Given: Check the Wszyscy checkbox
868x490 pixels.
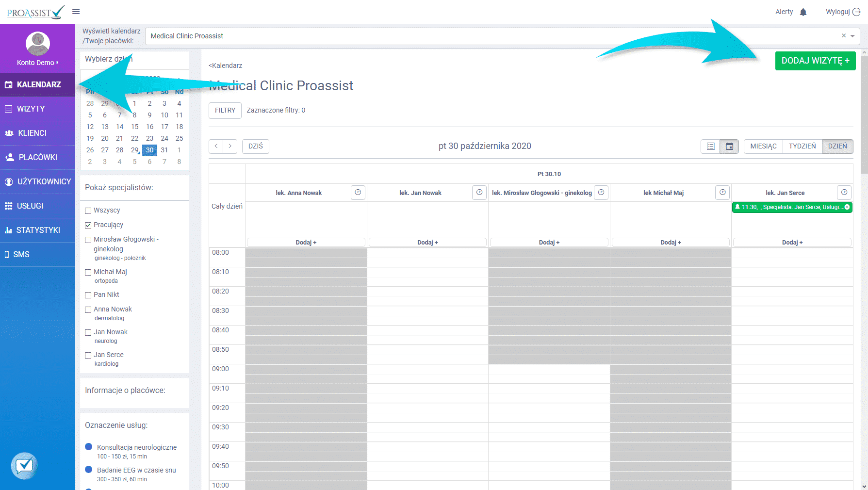Looking at the screenshot, I should pos(88,211).
